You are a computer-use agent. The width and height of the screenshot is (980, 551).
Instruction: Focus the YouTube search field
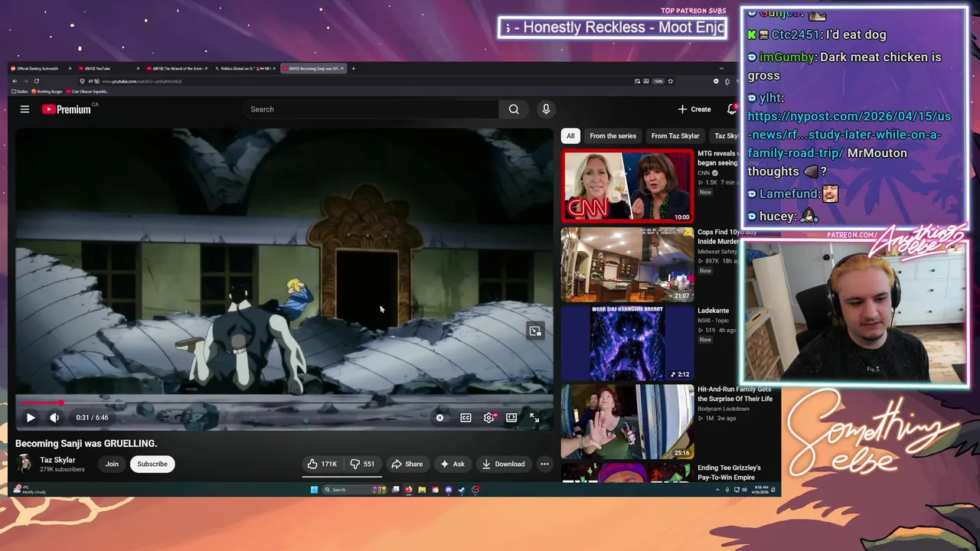(371, 109)
